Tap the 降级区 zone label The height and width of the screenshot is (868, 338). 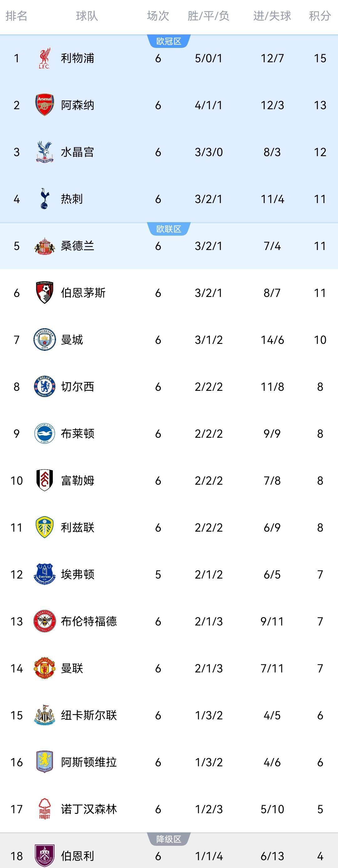point(169,839)
